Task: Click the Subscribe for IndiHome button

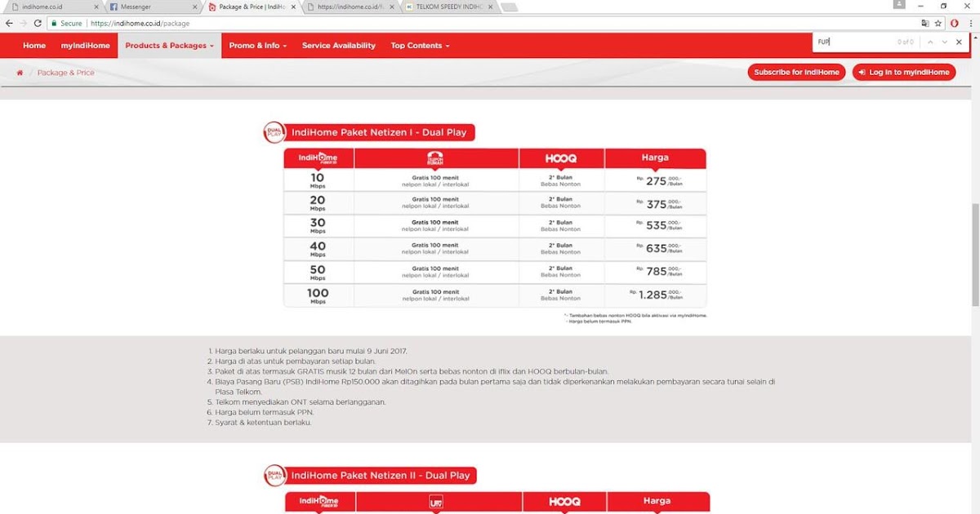Action: click(x=796, y=73)
